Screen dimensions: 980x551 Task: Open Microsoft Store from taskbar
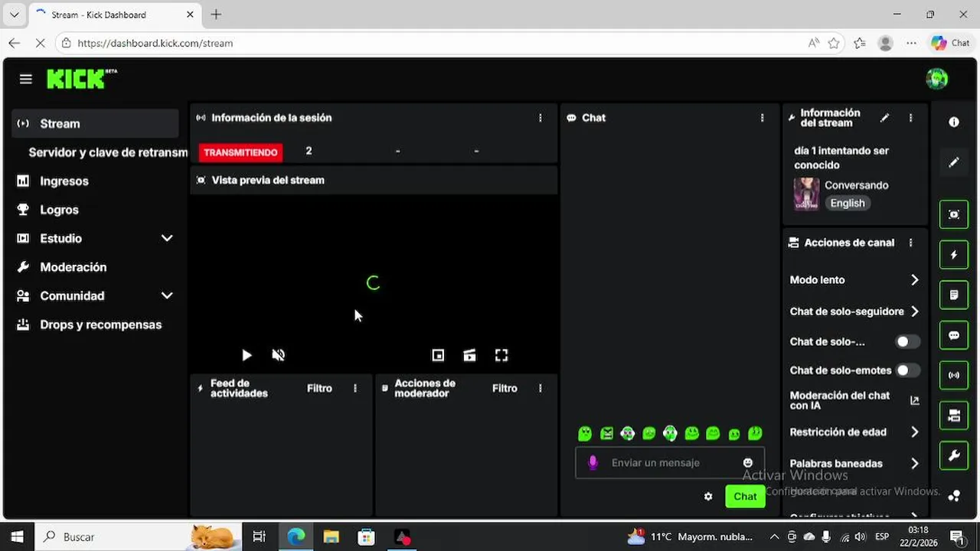click(367, 537)
